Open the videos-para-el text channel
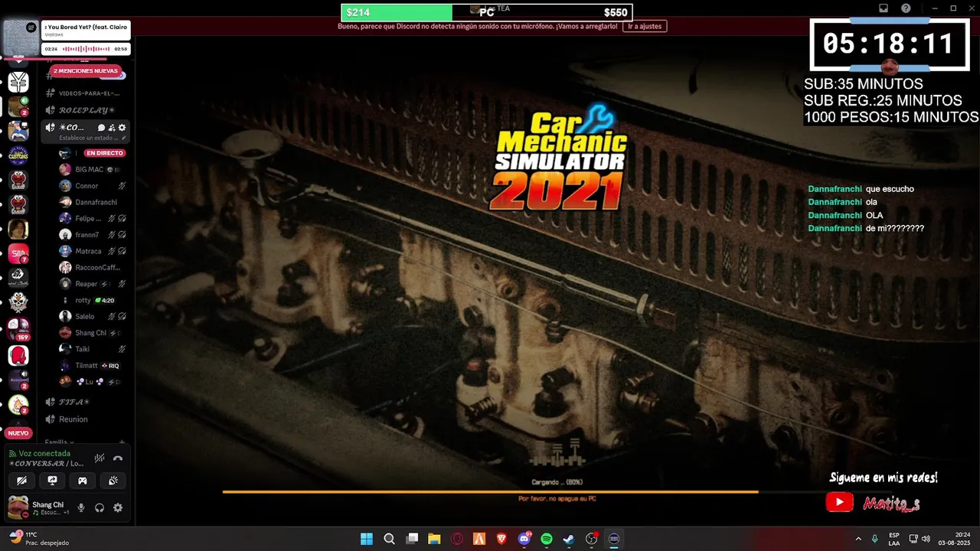The height and width of the screenshot is (551, 980). click(x=85, y=93)
